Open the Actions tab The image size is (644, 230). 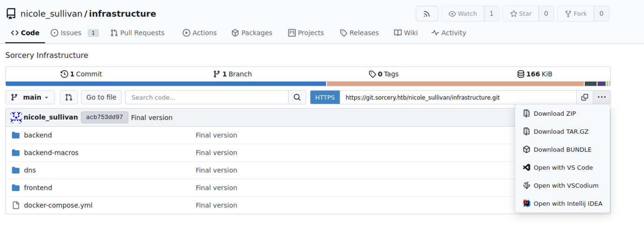coord(200,33)
